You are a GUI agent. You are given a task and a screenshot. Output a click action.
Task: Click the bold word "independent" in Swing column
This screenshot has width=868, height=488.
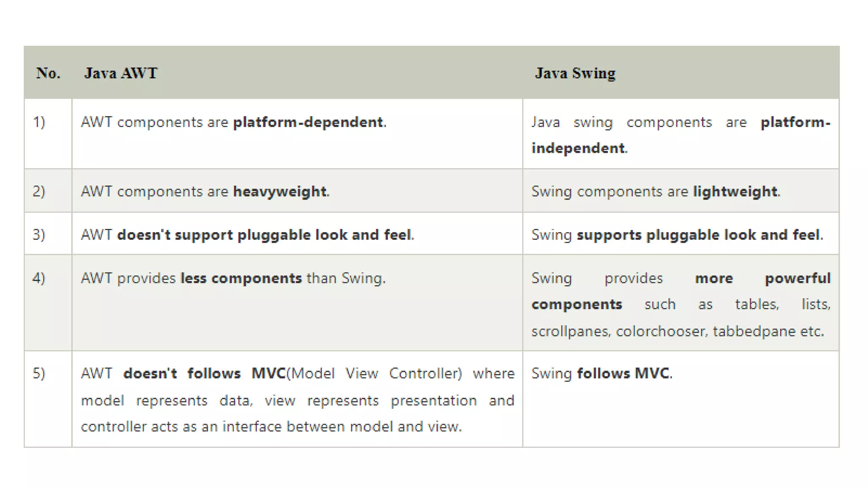pyautogui.click(x=578, y=148)
